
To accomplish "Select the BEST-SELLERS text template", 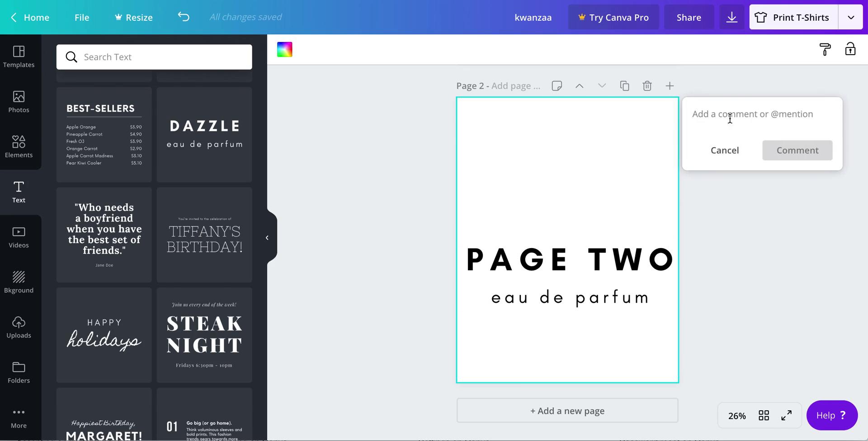I will (104, 135).
